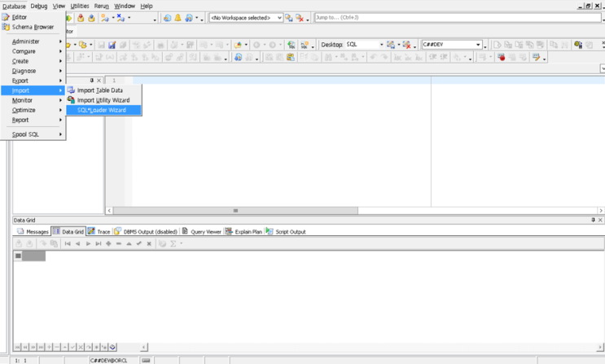Click SQL*Loader Wizard in Import submenu
Screen dimensions: 605x364
pos(103,110)
